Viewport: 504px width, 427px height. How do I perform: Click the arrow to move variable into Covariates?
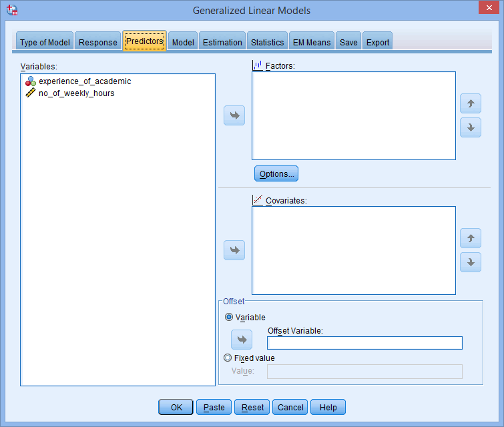click(234, 250)
